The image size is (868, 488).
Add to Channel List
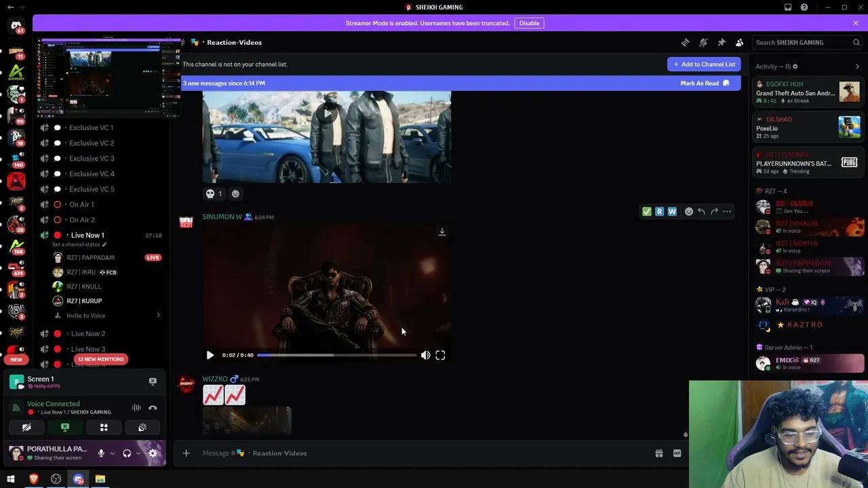pos(704,64)
